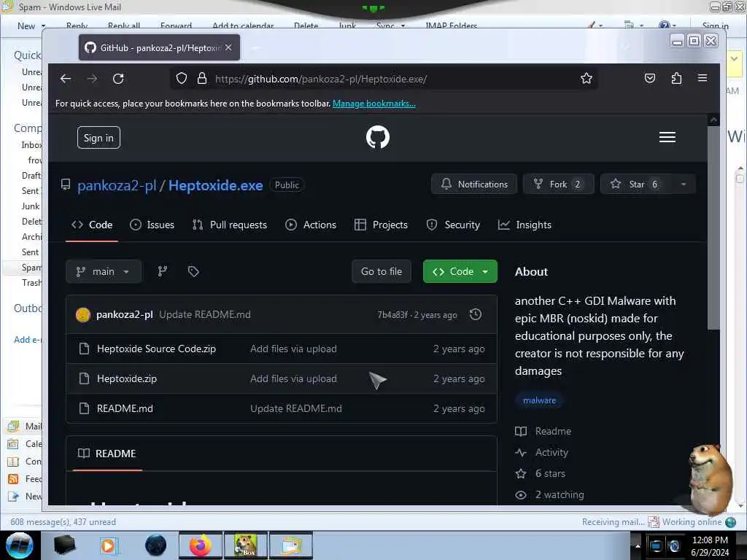Click the browser address bar URL
This screenshot has height=560, width=747.
tap(321, 79)
